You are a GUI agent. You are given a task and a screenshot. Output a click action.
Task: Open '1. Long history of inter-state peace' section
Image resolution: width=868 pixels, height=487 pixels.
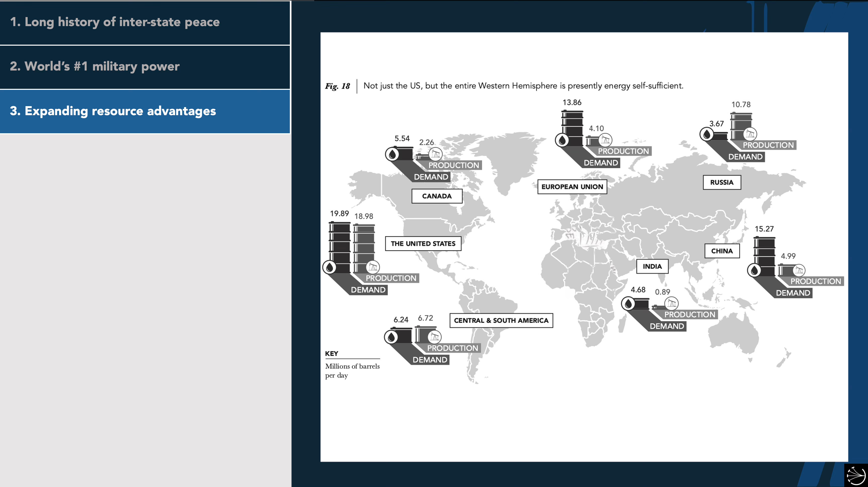[x=145, y=23]
